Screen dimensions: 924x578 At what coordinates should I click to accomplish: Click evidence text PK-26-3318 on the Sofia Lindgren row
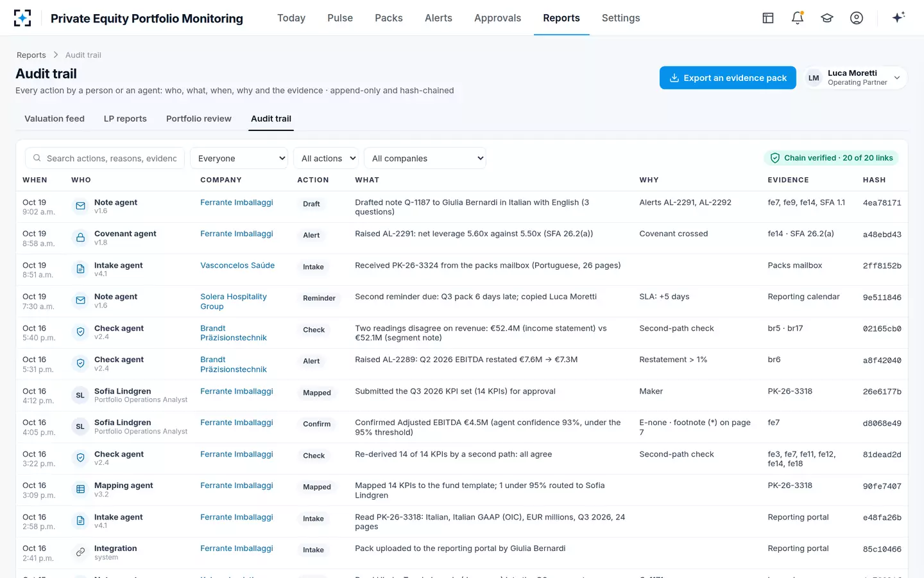790,391
